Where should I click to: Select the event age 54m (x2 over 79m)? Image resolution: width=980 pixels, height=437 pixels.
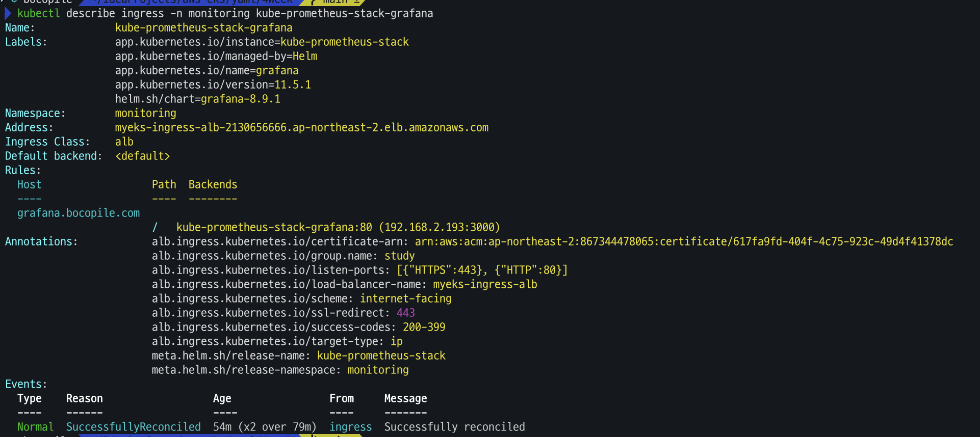pyautogui.click(x=265, y=427)
